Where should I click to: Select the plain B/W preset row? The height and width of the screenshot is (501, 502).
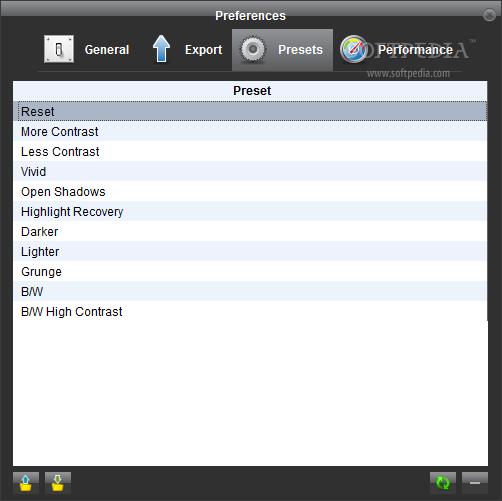point(250,291)
